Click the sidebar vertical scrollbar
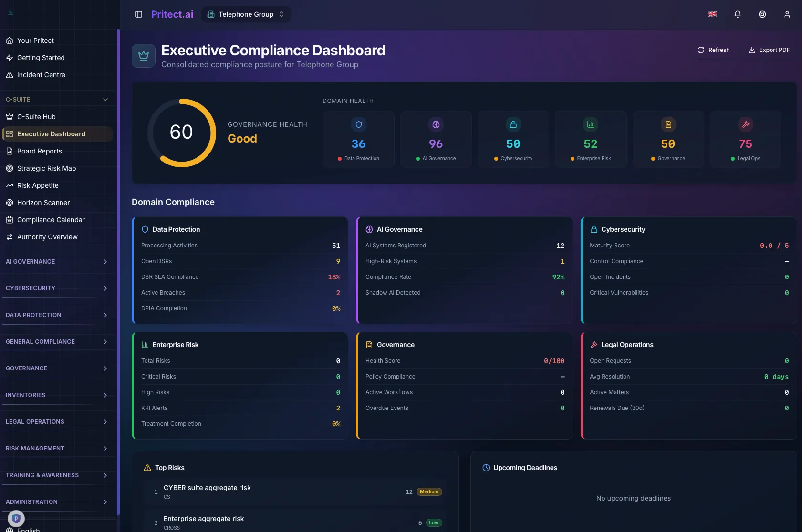Screen dimensions: 802x532 pyautogui.click(x=118, y=272)
